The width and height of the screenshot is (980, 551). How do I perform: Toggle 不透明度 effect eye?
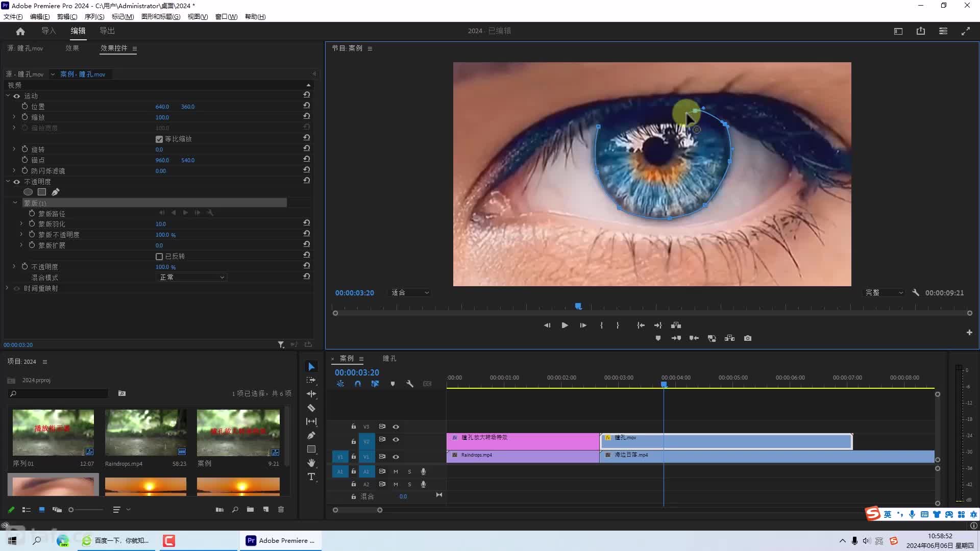pyautogui.click(x=17, y=182)
